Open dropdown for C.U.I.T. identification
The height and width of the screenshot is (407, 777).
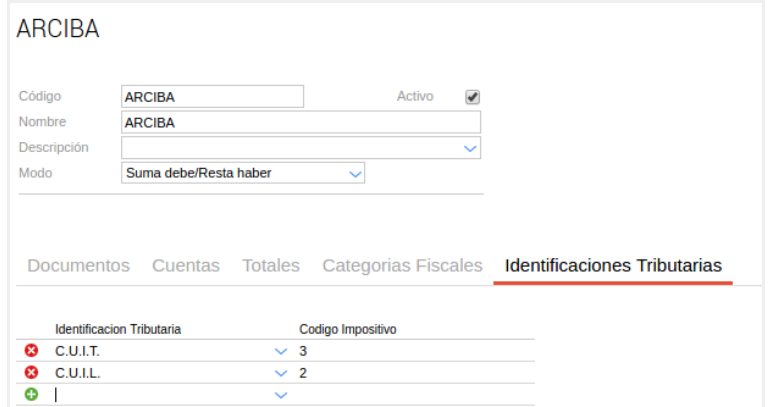[280, 351]
